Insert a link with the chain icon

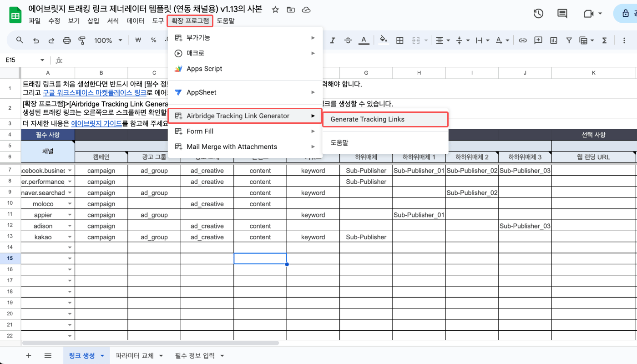pyautogui.click(x=523, y=40)
